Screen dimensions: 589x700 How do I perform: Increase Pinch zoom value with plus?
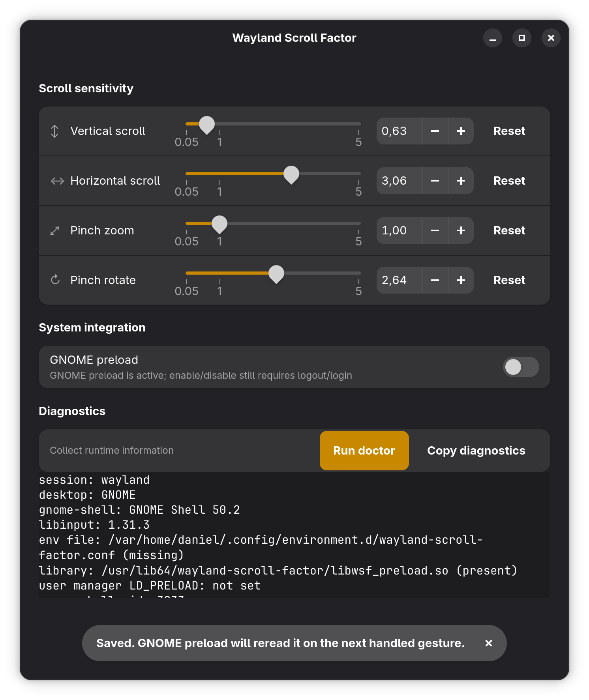461,230
